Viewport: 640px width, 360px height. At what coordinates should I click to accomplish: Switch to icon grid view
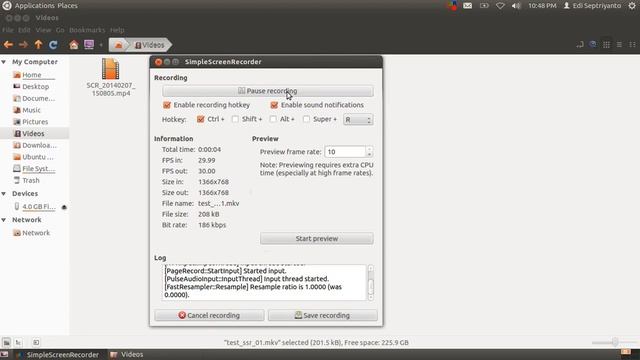coord(607,44)
